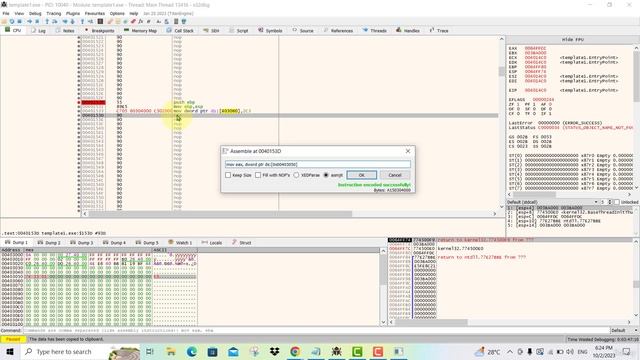Switch to the Memory Map tab

pyautogui.click(x=140, y=31)
